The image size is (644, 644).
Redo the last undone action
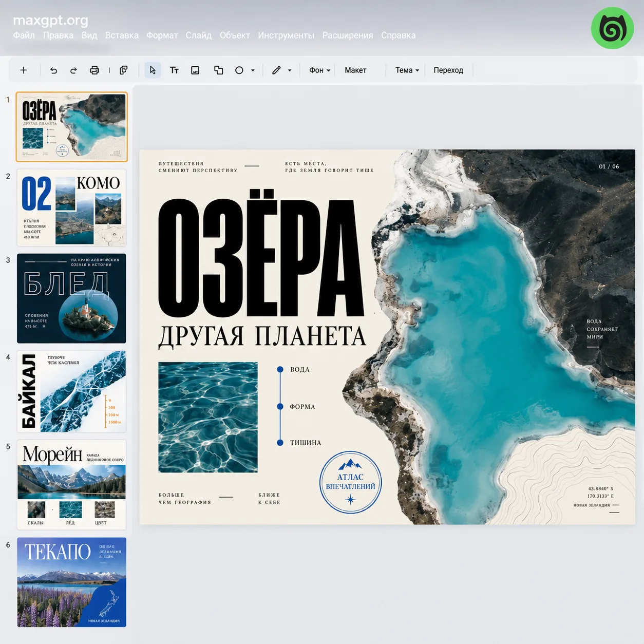73,70
